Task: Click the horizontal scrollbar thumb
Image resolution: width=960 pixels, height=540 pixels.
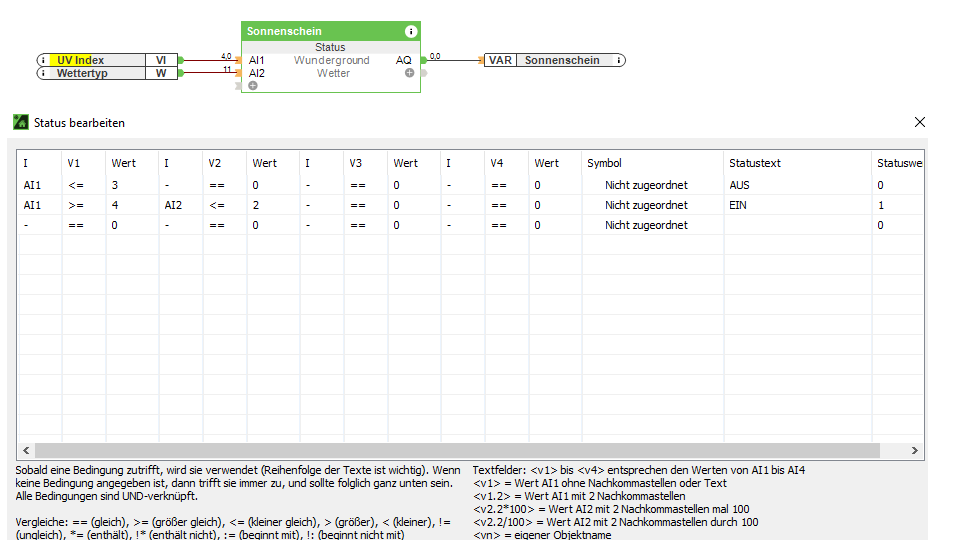Action: pos(457,450)
